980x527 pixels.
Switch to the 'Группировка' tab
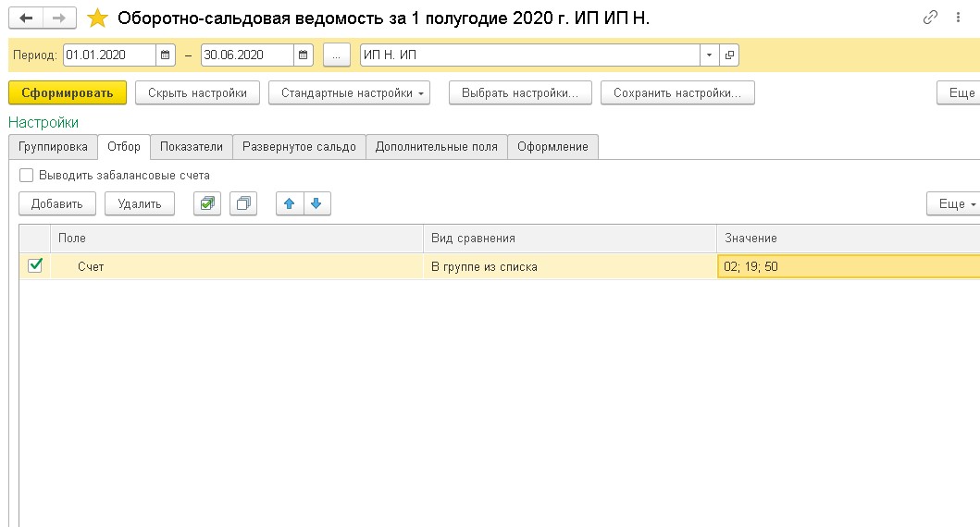(53, 146)
